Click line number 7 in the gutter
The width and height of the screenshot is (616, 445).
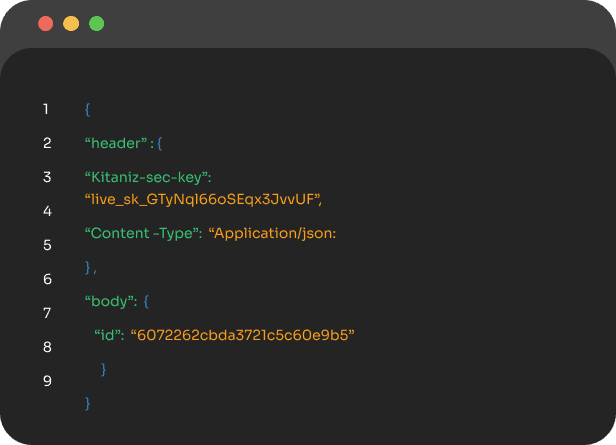point(46,313)
